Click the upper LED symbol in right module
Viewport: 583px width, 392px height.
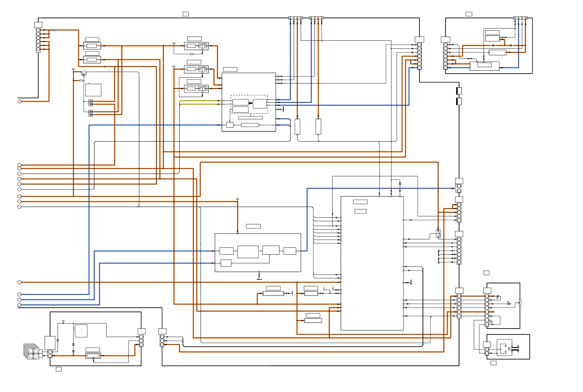click(x=498, y=296)
